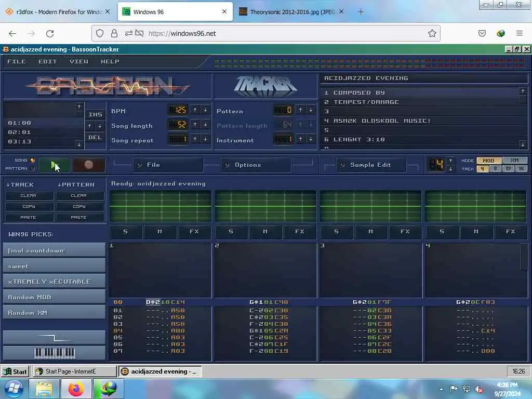Start song playback with green play button
This screenshot has height=399, width=532.
(x=55, y=165)
